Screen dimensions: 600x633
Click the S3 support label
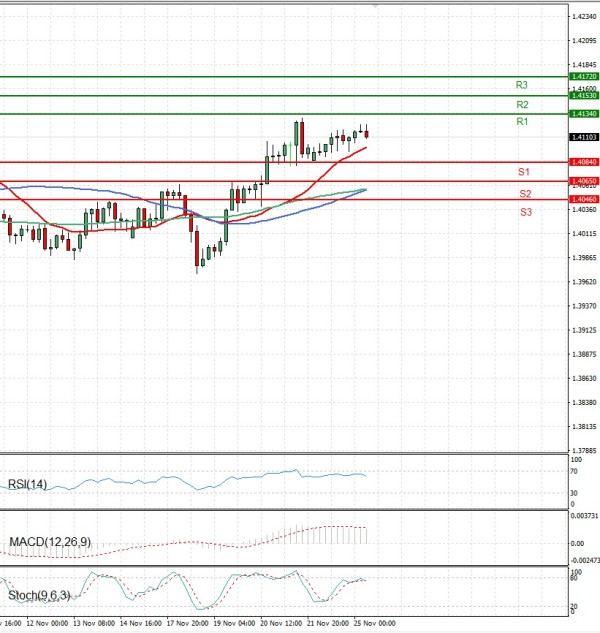pyautogui.click(x=525, y=212)
